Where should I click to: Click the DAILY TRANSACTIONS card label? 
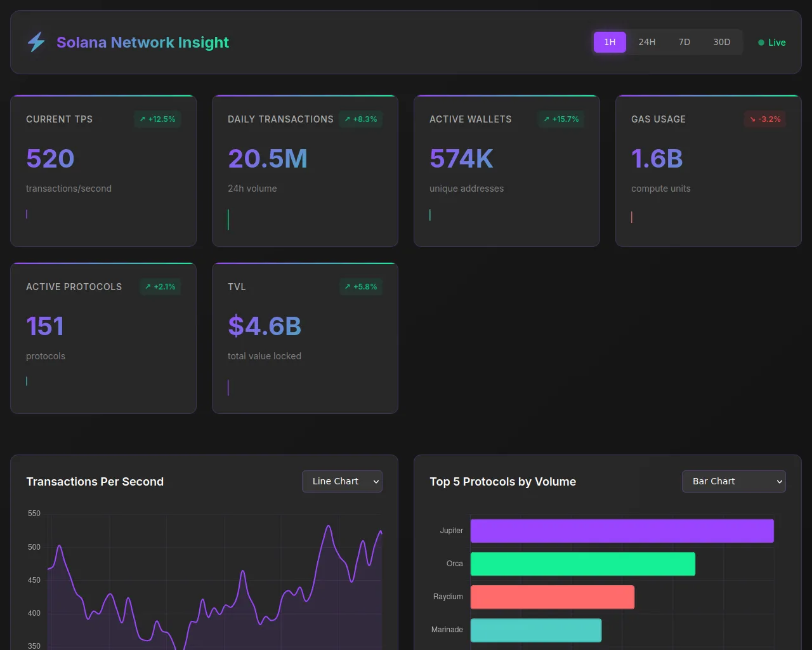[280, 119]
